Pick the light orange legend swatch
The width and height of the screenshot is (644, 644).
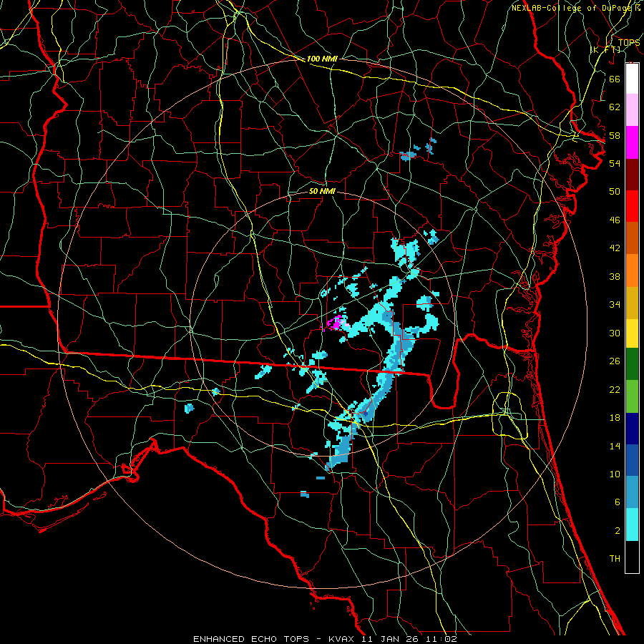pyautogui.click(x=632, y=270)
